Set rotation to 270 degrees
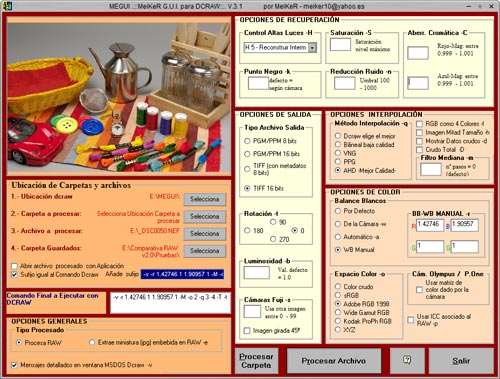 pos(273,239)
